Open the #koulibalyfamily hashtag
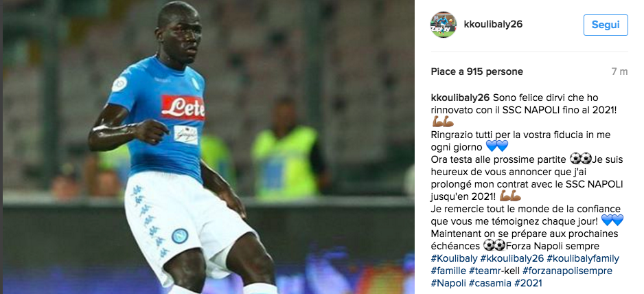The height and width of the screenshot is (294, 644). 583,259
